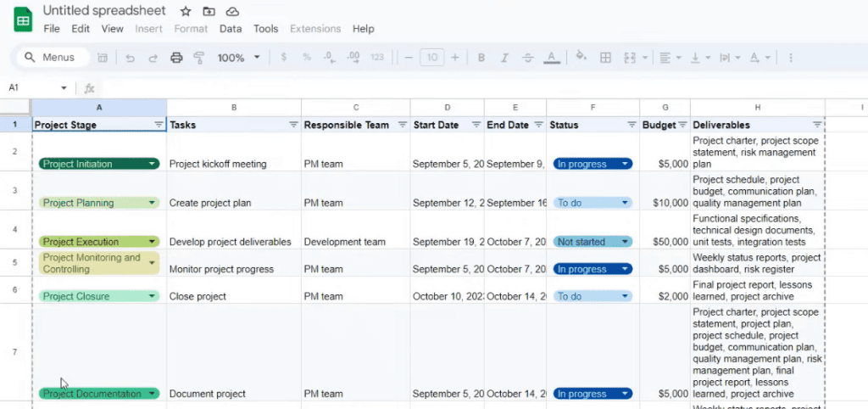Click the "Develop project deliverables" cell
Screen dimensions: 868x409
pos(234,229)
